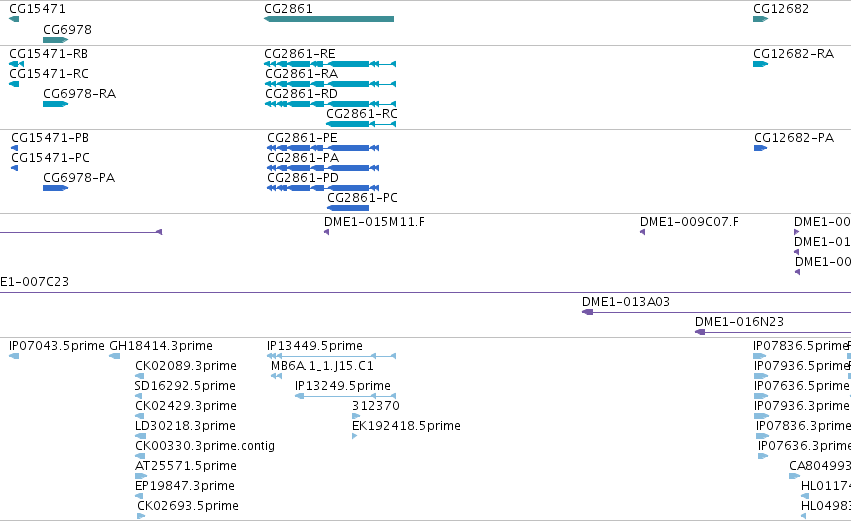Click the CG6978 gene annotation

[55, 40]
